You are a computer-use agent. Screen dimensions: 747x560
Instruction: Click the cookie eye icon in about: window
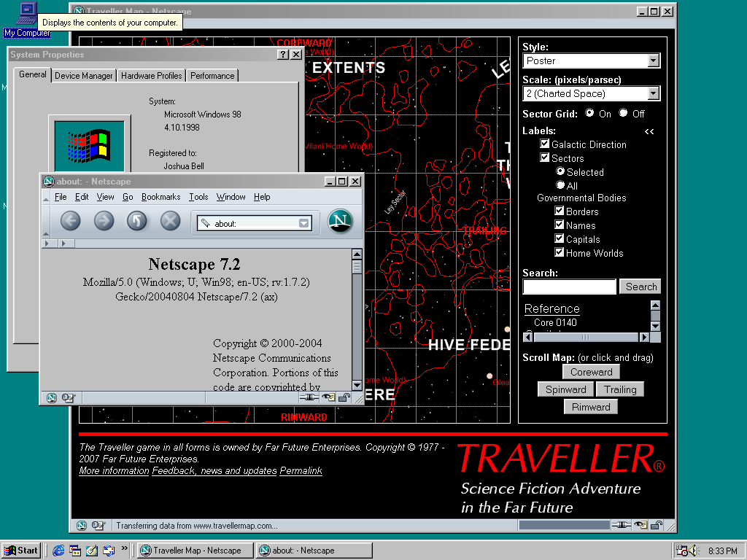(328, 397)
